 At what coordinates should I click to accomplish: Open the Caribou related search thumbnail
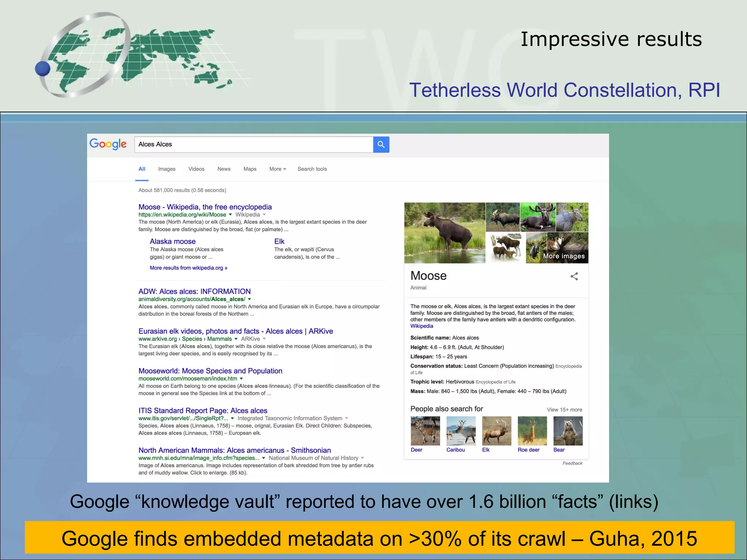pyautogui.click(x=461, y=431)
